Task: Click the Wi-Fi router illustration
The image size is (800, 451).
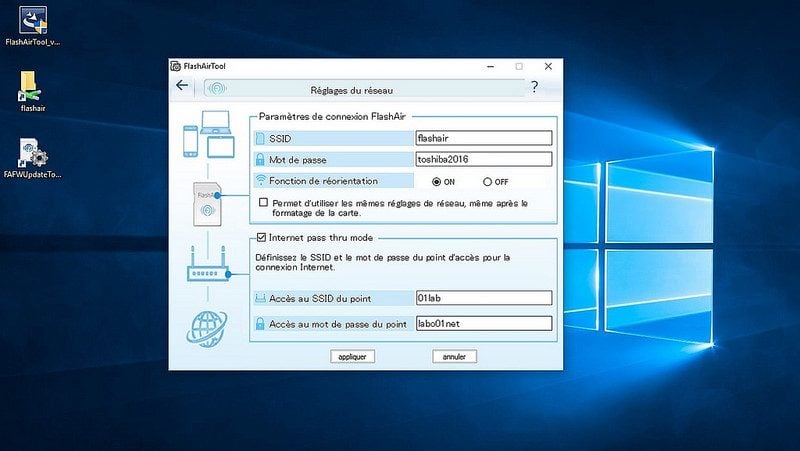Action: [x=208, y=264]
